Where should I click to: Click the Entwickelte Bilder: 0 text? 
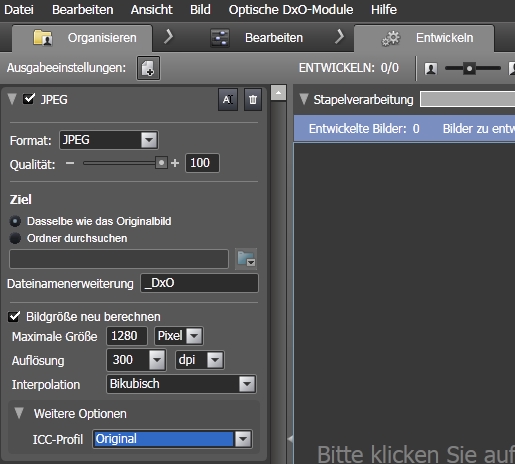pos(364,129)
